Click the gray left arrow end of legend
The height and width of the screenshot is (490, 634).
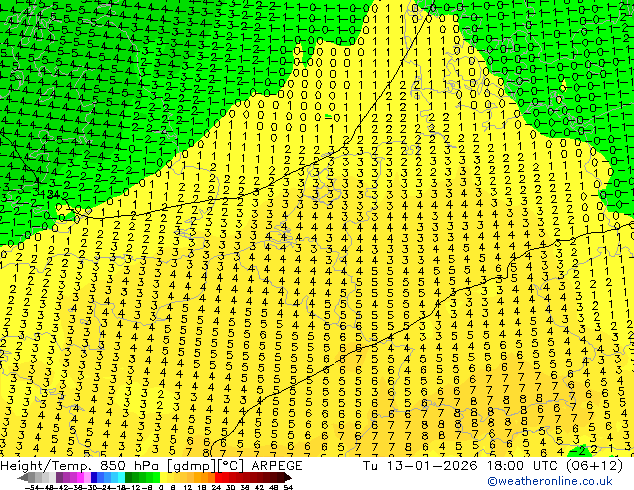pyautogui.click(x=22, y=478)
